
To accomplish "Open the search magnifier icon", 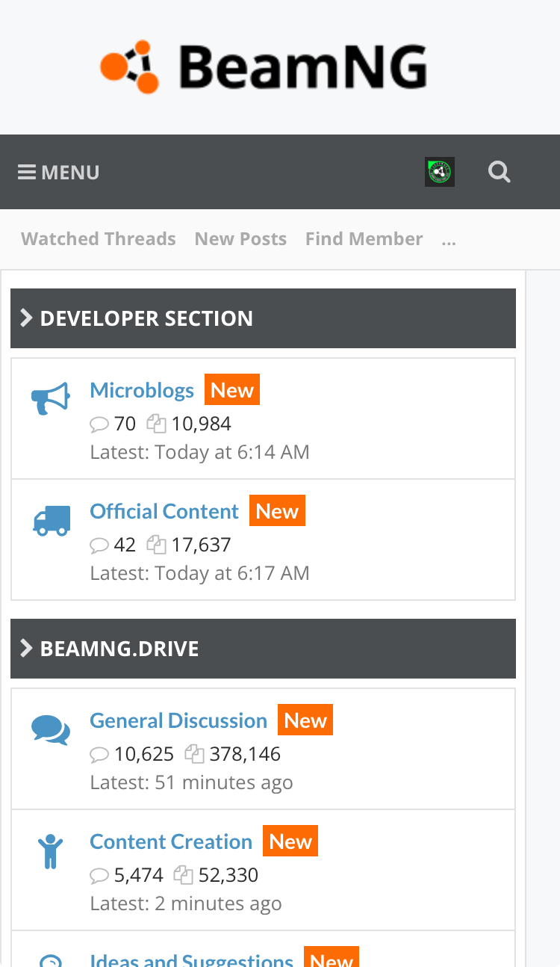I will pyautogui.click(x=500, y=173).
